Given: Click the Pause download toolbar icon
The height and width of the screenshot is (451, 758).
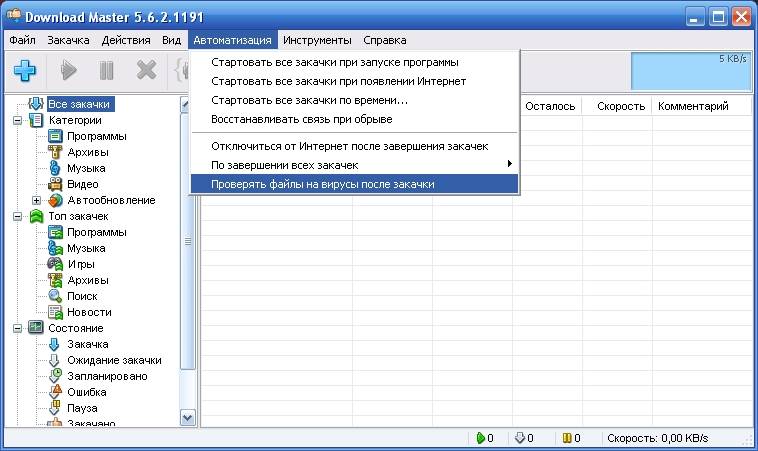Looking at the screenshot, I should pyautogui.click(x=106, y=71).
